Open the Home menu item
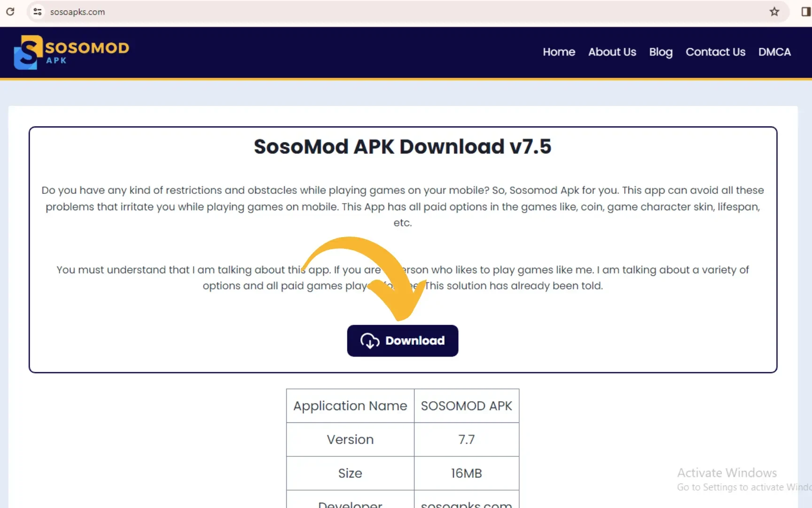The width and height of the screenshot is (812, 508). point(559,52)
